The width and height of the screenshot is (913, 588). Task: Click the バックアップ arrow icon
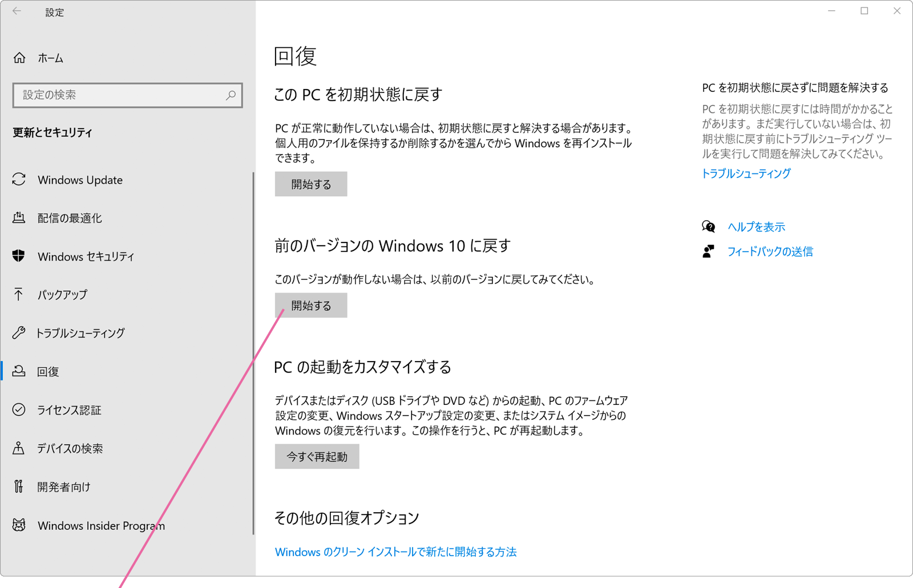(x=19, y=294)
